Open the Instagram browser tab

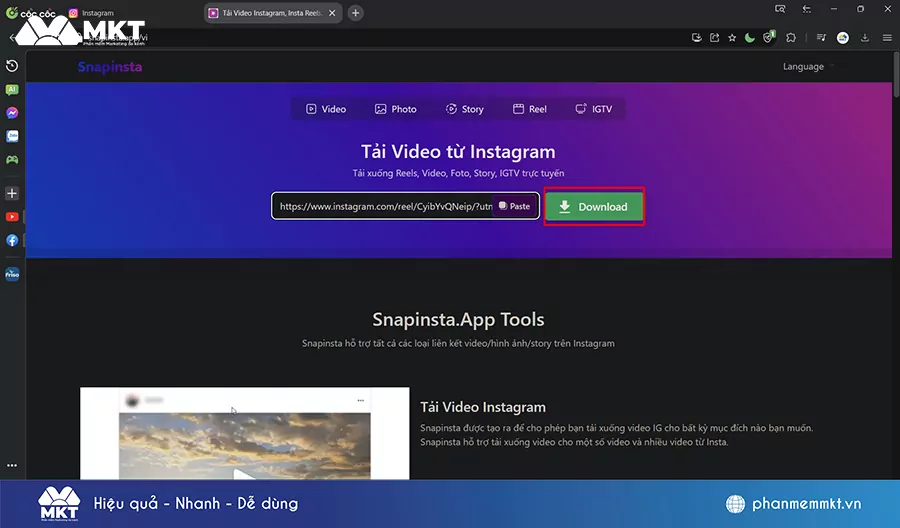pos(92,13)
